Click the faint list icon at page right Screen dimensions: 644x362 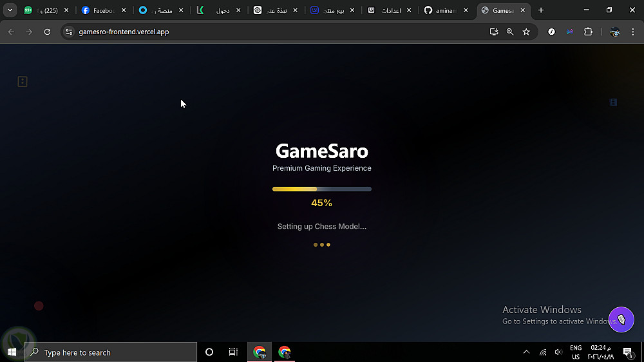click(x=613, y=102)
